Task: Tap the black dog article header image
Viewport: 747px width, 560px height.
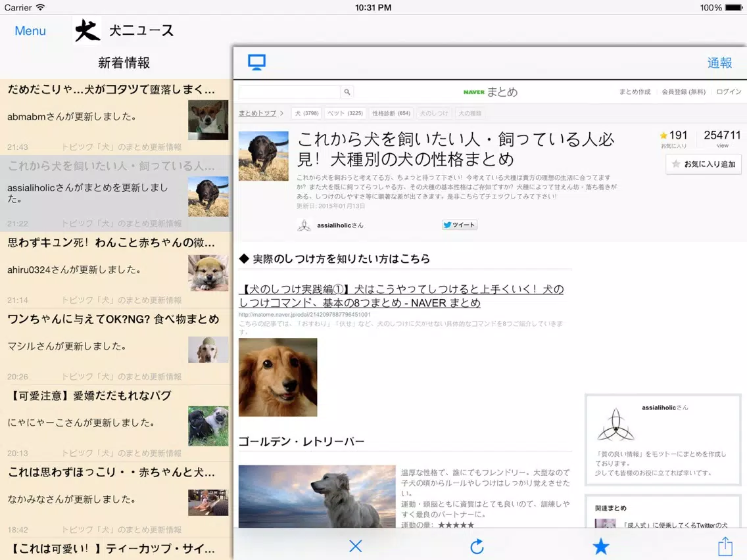Action: tap(264, 156)
